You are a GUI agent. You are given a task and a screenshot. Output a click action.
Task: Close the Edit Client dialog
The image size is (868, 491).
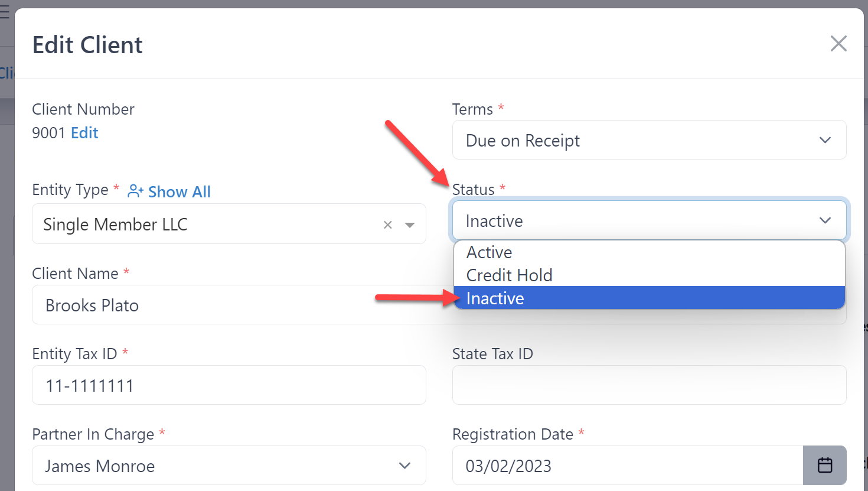pos(838,43)
